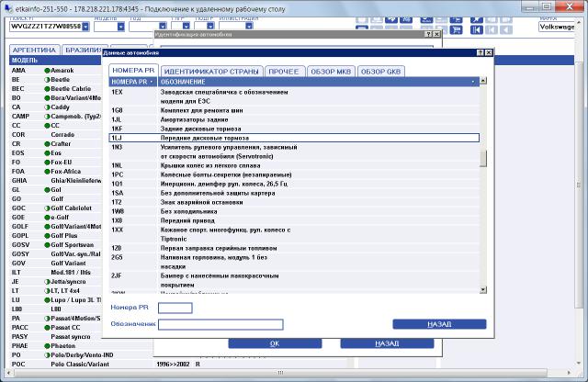The image size is (588, 382).
Task: Sort by ОБОЗНАЧЕНИЕ column header
Action: 319,82
